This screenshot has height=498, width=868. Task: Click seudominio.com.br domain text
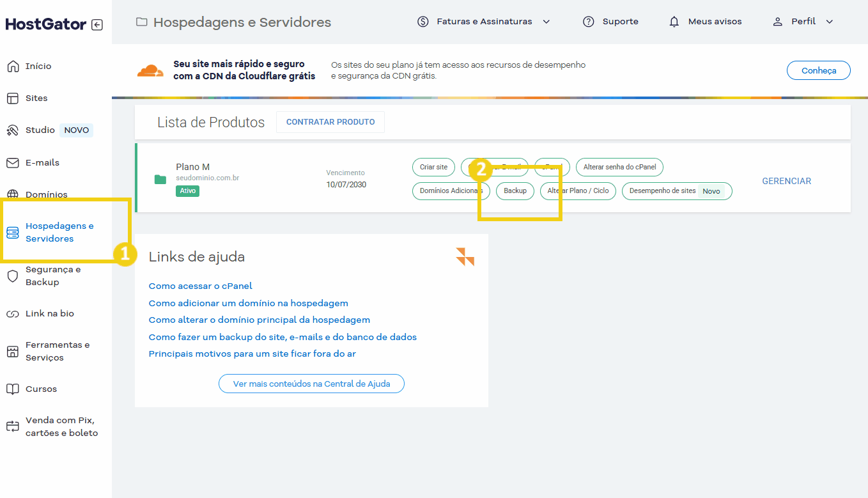point(208,178)
